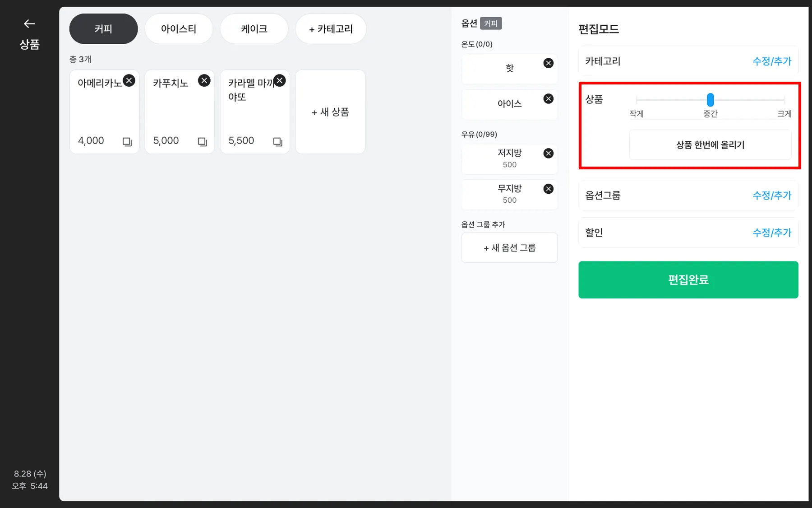
Task: Switch to the 아이스티 category tab
Action: tap(179, 29)
